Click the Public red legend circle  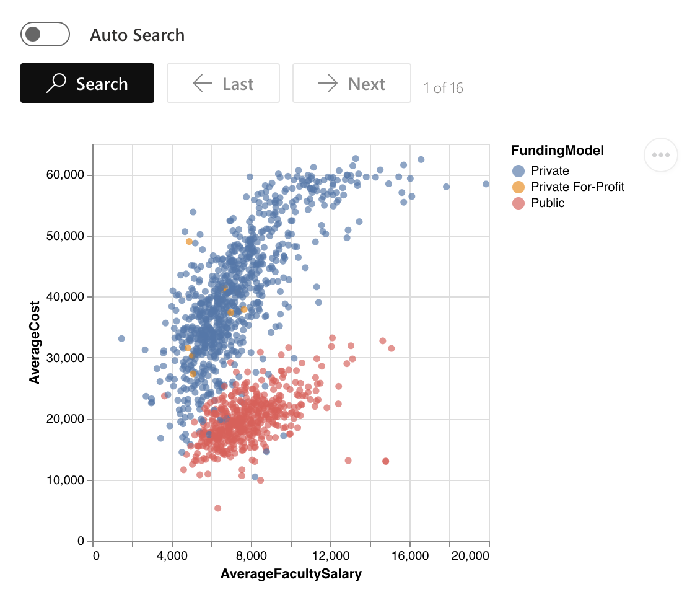tap(518, 203)
